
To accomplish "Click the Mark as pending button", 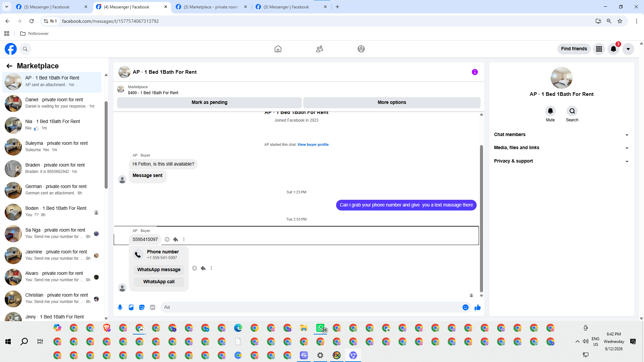I will 209,103.
